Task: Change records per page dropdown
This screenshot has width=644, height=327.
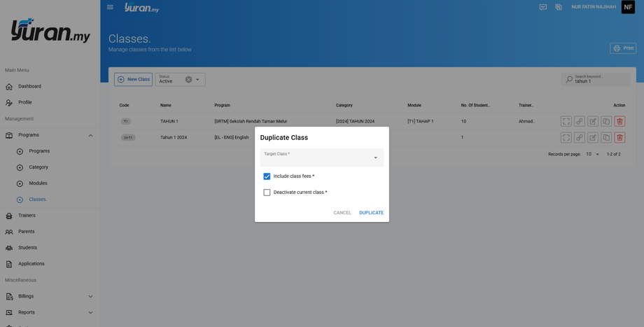Action: point(593,154)
